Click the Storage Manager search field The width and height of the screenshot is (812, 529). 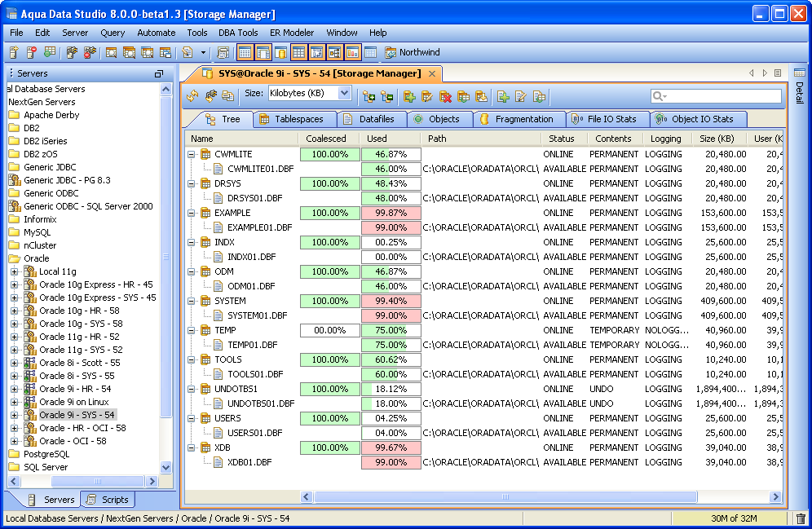(716, 96)
